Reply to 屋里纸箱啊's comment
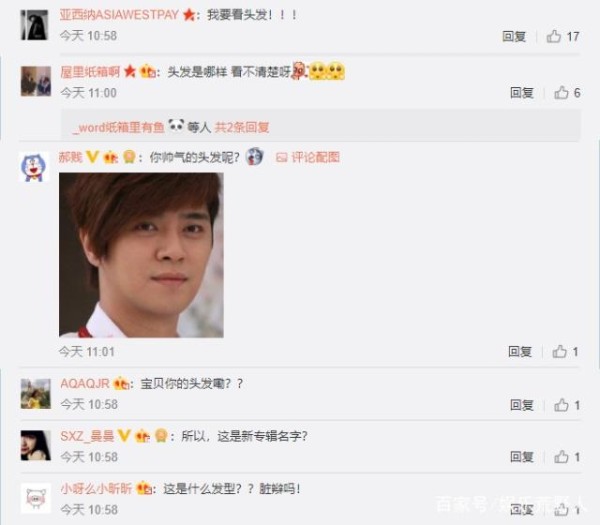 click(522, 93)
